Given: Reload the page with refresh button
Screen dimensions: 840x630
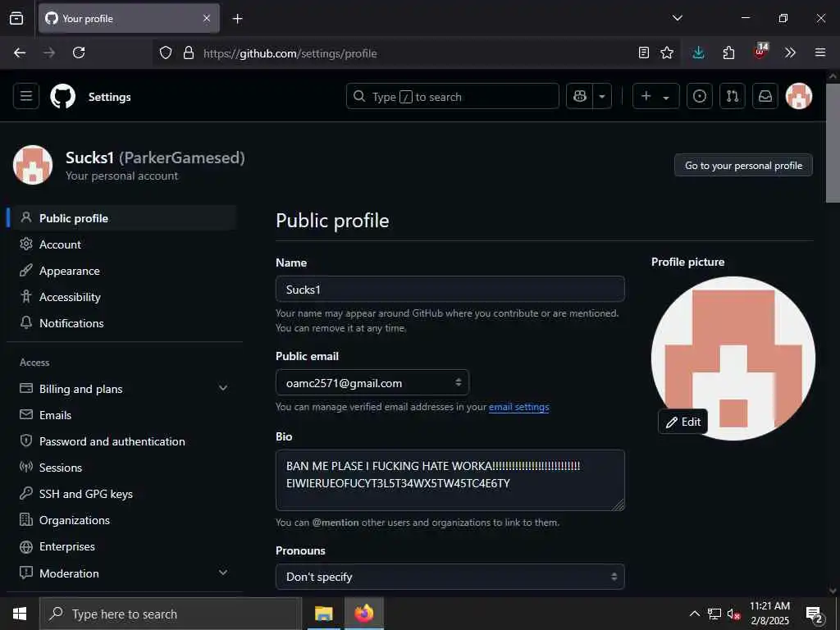Looking at the screenshot, I should (x=79, y=52).
